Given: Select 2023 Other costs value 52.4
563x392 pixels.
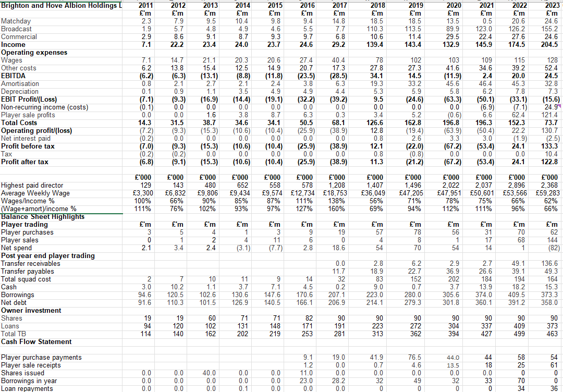Looking at the screenshot, I should click(552, 68).
